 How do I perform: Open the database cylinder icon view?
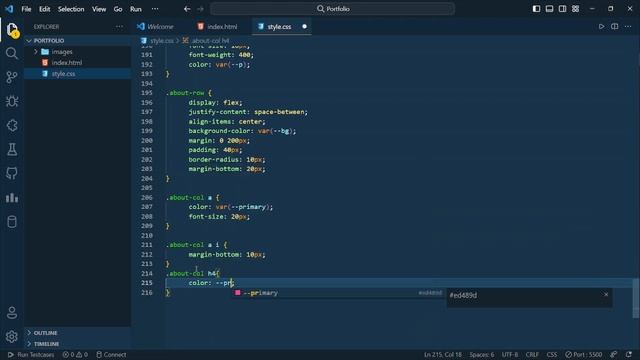[12, 222]
